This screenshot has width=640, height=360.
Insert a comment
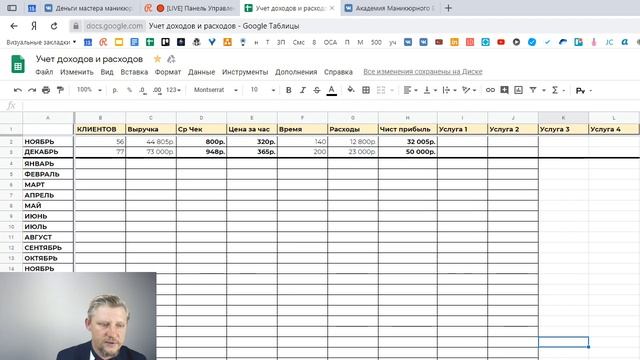point(504,90)
